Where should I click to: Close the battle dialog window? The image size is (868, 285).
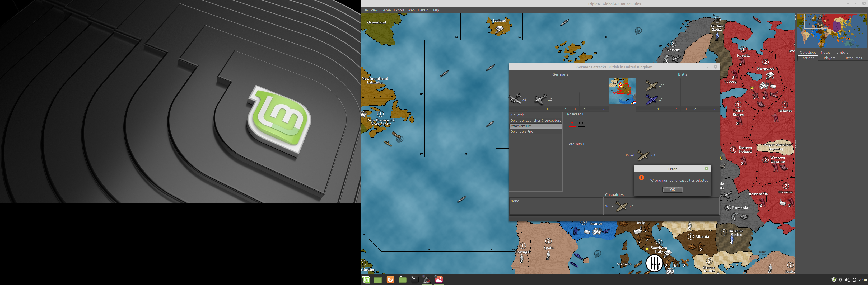[x=715, y=66]
